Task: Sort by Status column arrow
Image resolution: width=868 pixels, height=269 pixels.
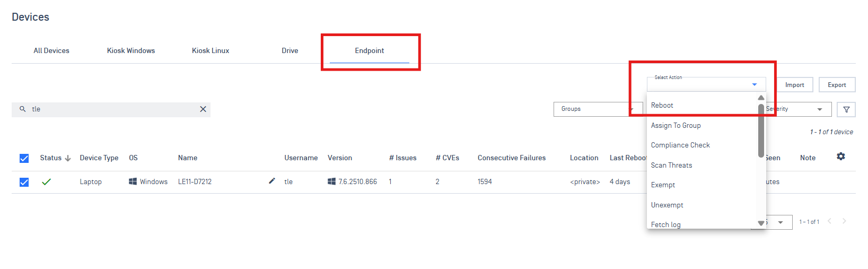Action: [68, 158]
